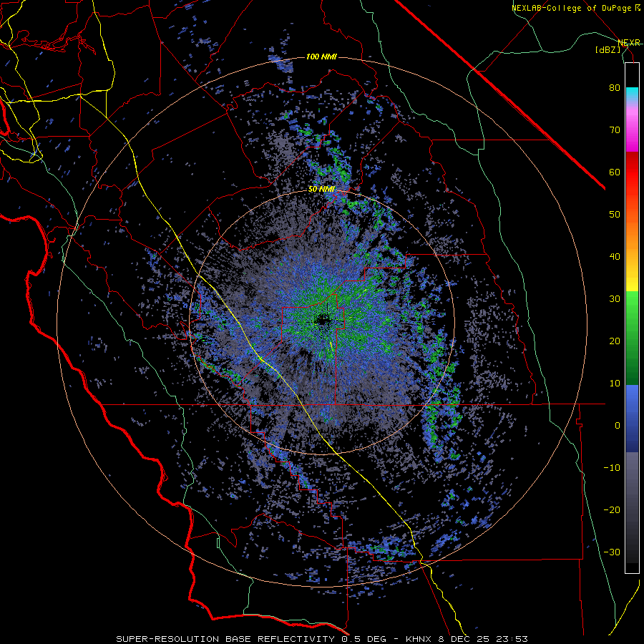Click the -20 dBZ value on color scale
Viewport: 644px width, 644px height.
click(612, 510)
